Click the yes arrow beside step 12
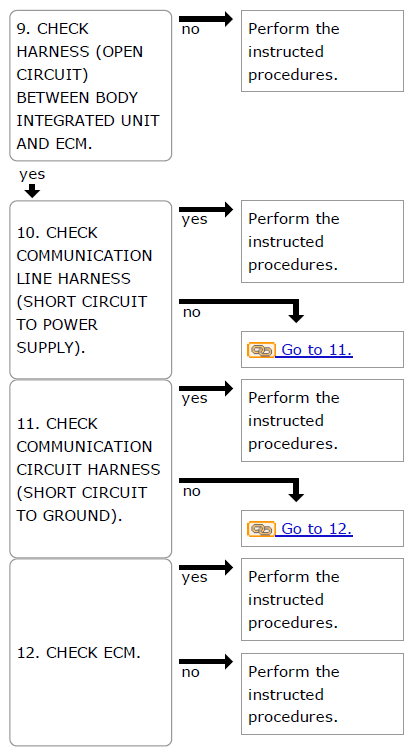 point(206,567)
